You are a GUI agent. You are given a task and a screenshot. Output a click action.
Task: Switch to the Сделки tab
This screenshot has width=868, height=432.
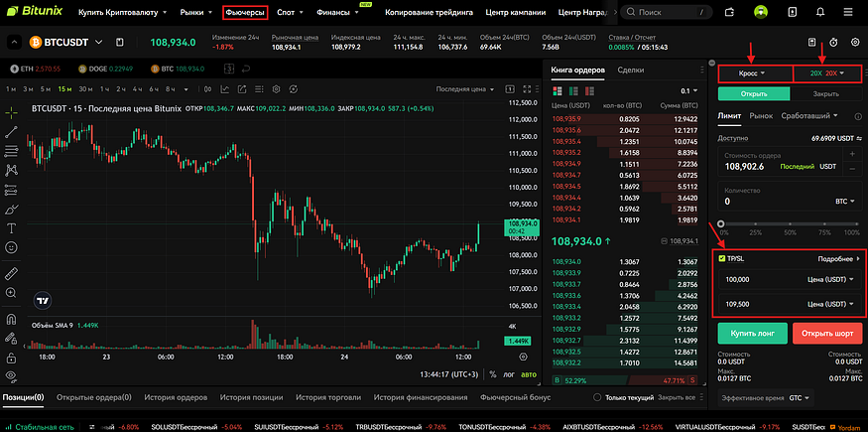coord(630,70)
